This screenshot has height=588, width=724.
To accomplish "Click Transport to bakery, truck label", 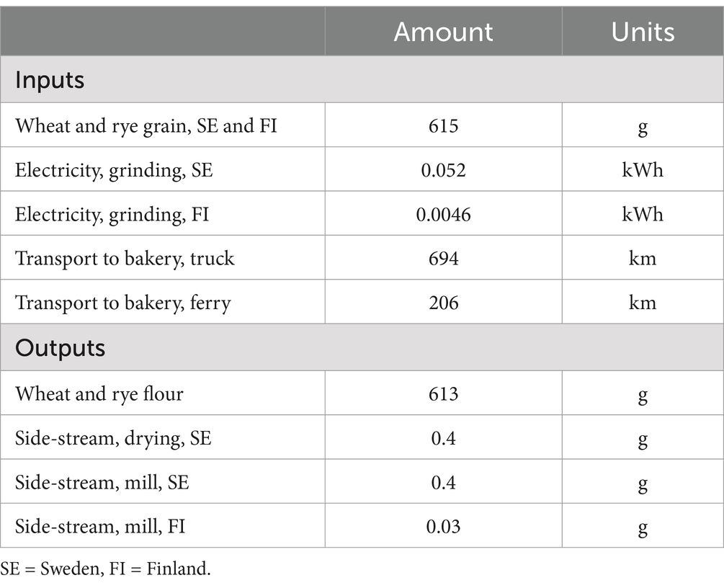I will point(125,259).
